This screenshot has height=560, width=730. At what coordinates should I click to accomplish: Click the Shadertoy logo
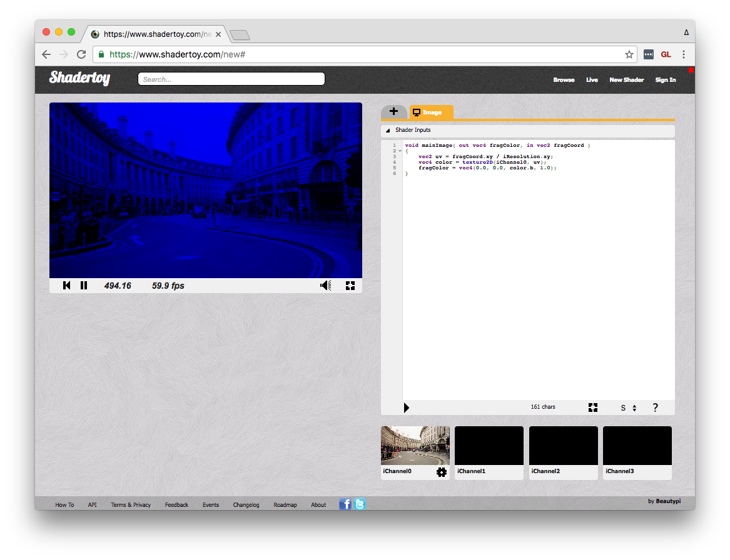point(80,77)
